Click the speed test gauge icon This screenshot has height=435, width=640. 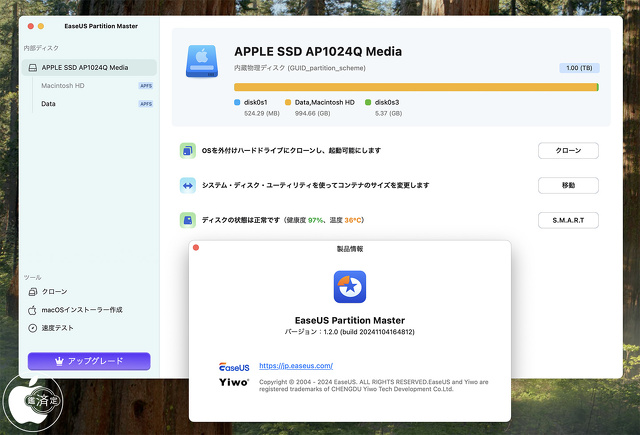coord(33,328)
